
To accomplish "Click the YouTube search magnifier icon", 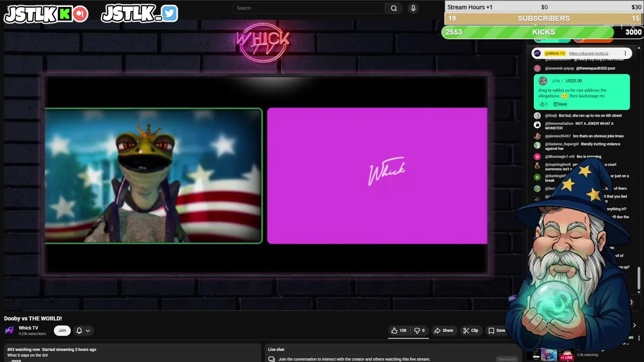I will pyautogui.click(x=394, y=8).
